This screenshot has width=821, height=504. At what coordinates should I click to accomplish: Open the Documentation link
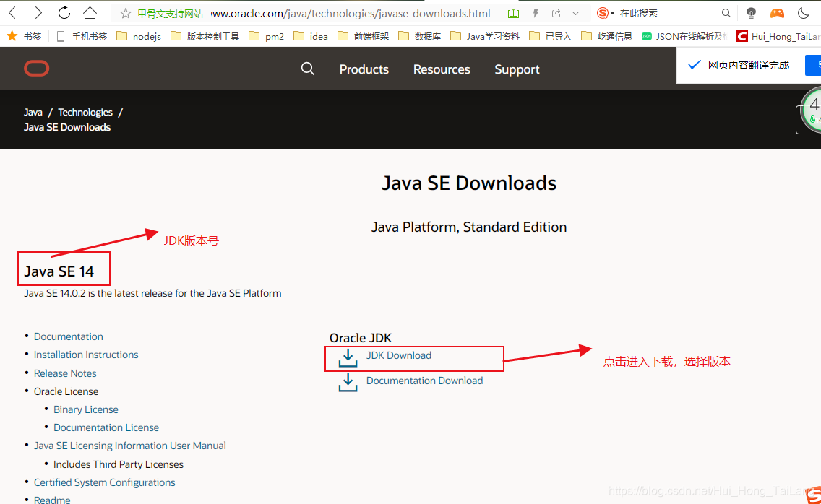coord(69,336)
